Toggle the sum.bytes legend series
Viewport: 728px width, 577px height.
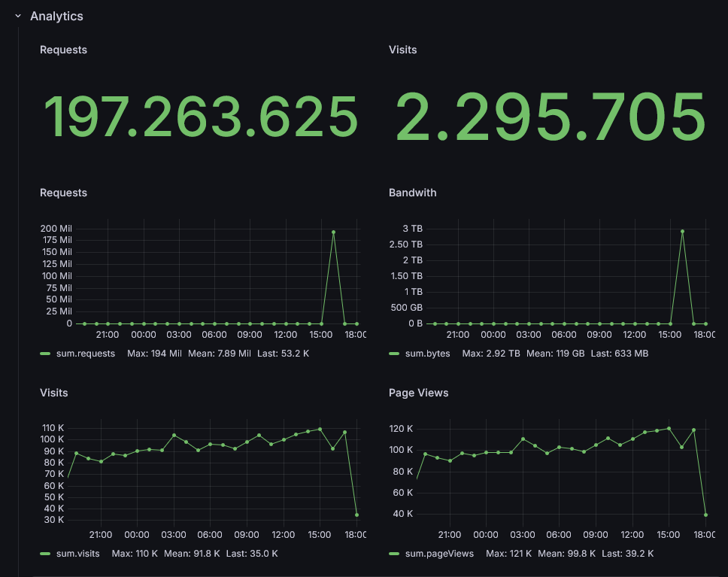pyautogui.click(x=428, y=354)
